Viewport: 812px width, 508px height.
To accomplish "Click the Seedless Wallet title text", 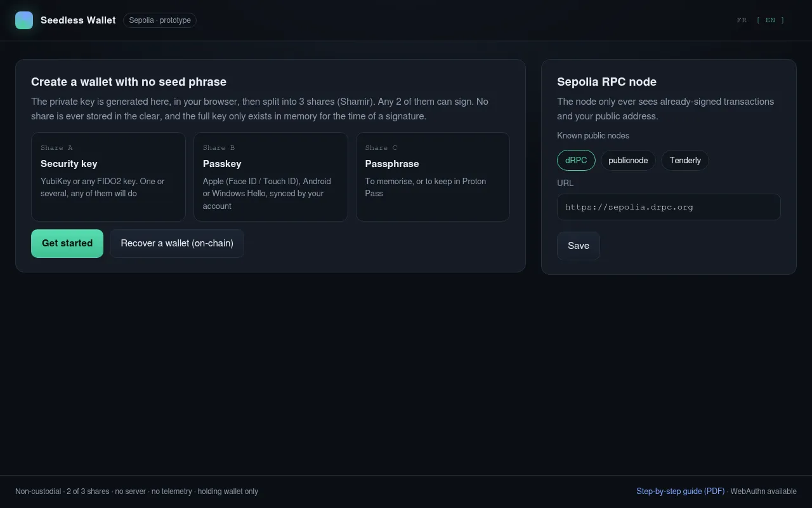I will (x=78, y=20).
